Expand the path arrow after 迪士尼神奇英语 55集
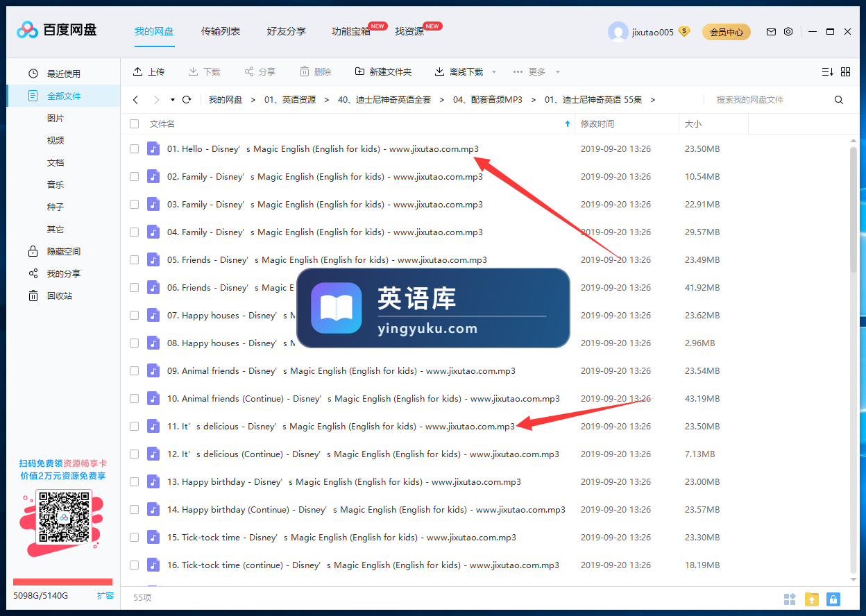Screen dimensions: 866x616 point(653,100)
